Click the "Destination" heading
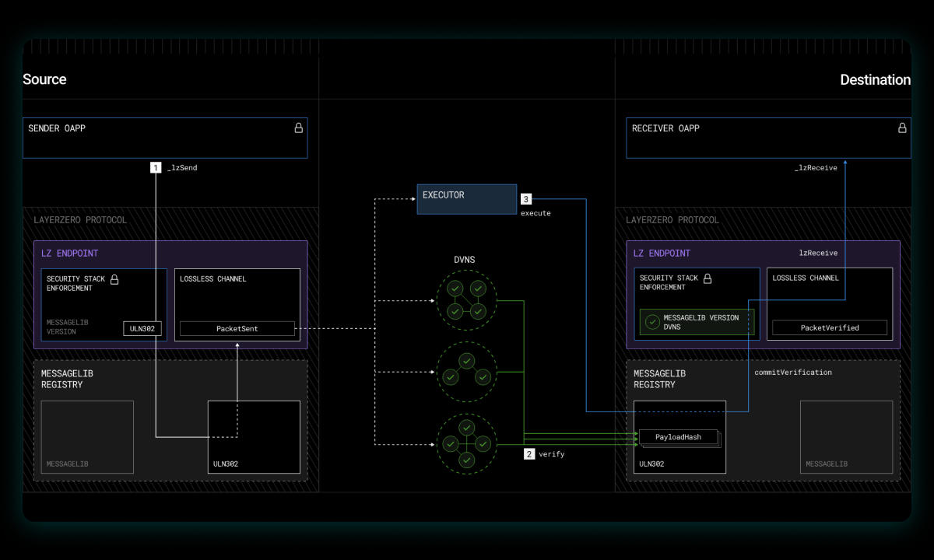Screen dimensions: 934x560 coord(876,79)
